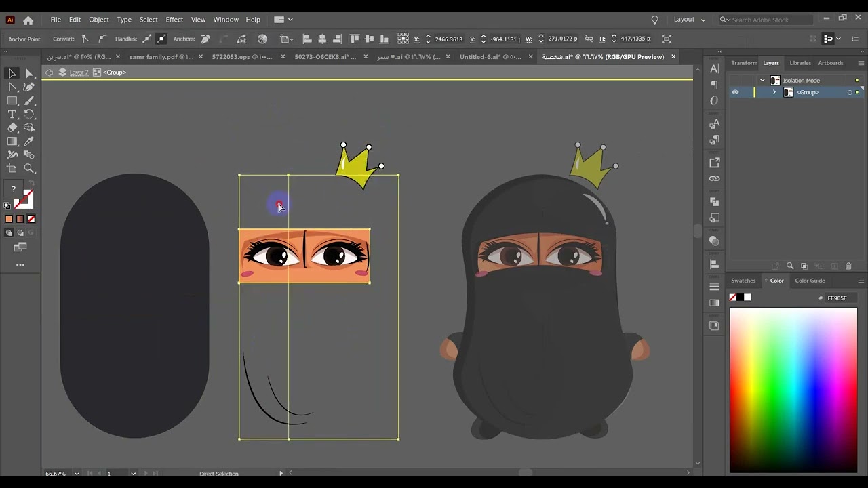The width and height of the screenshot is (868, 488).
Task: Swap Fill and Stroke arrow
Action: point(31,184)
